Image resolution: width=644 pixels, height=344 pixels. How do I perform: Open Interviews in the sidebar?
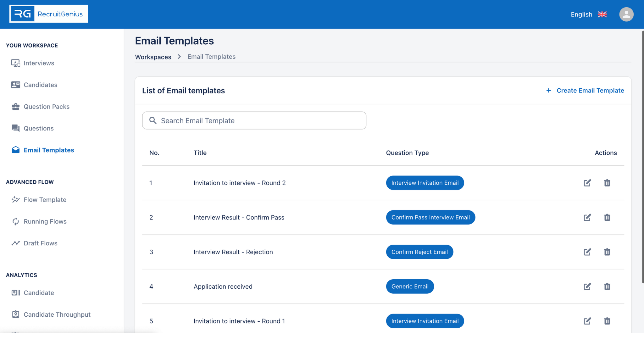[x=39, y=63]
